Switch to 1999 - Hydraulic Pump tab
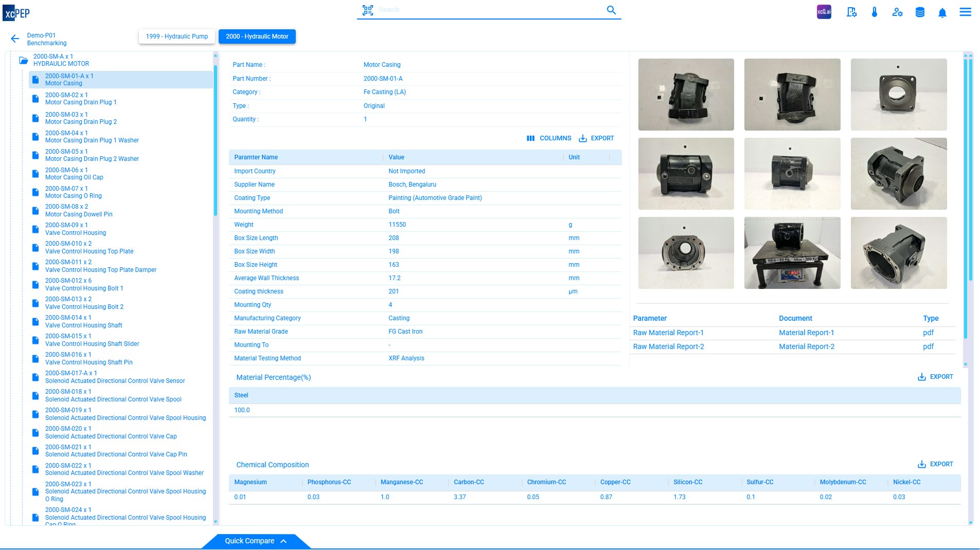 click(x=177, y=36)
